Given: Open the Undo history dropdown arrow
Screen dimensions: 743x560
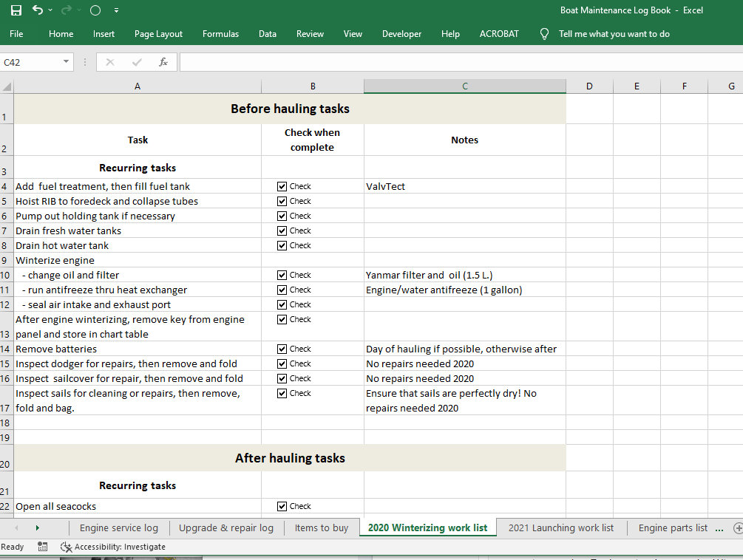Looking at the screenshot, I should coord(50,10).
